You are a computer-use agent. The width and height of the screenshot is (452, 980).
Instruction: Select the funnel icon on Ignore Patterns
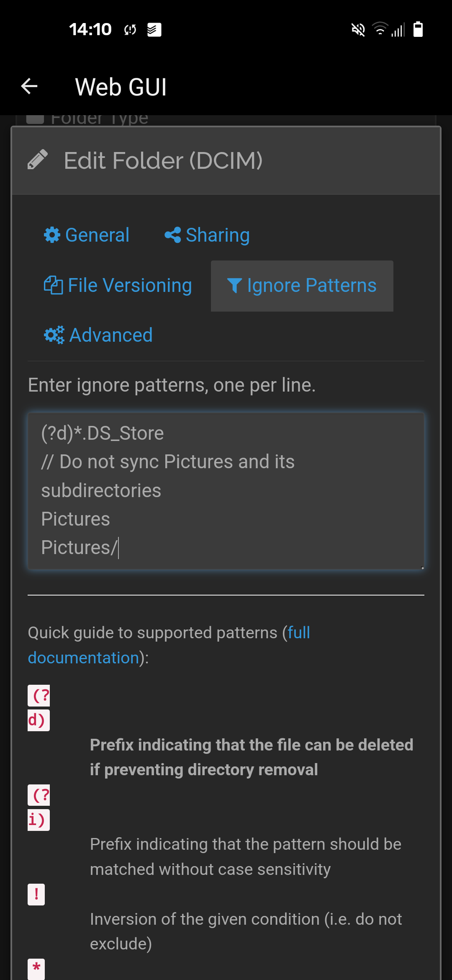(x=235, y=285)
